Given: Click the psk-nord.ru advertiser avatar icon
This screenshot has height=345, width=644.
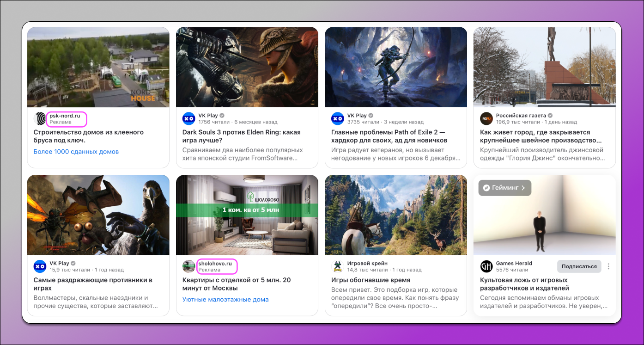Looking at the screenshot, I should (40, 119).
